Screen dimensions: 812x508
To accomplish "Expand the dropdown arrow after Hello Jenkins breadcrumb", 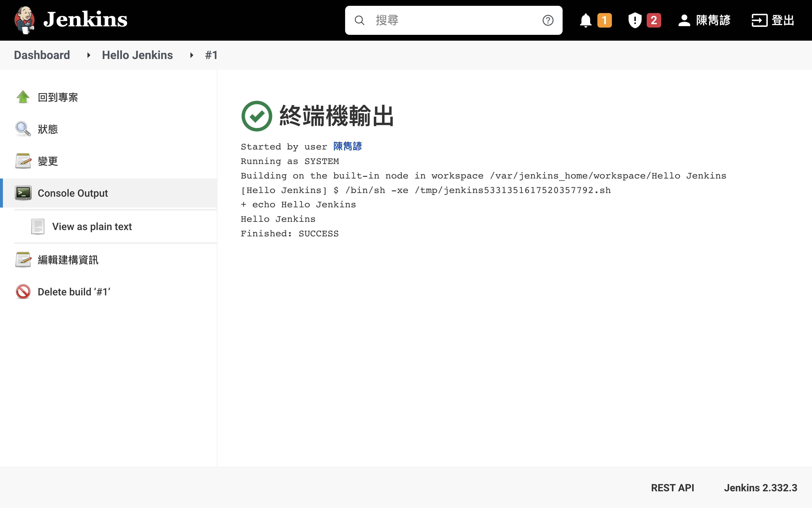I will click(192, 55).
